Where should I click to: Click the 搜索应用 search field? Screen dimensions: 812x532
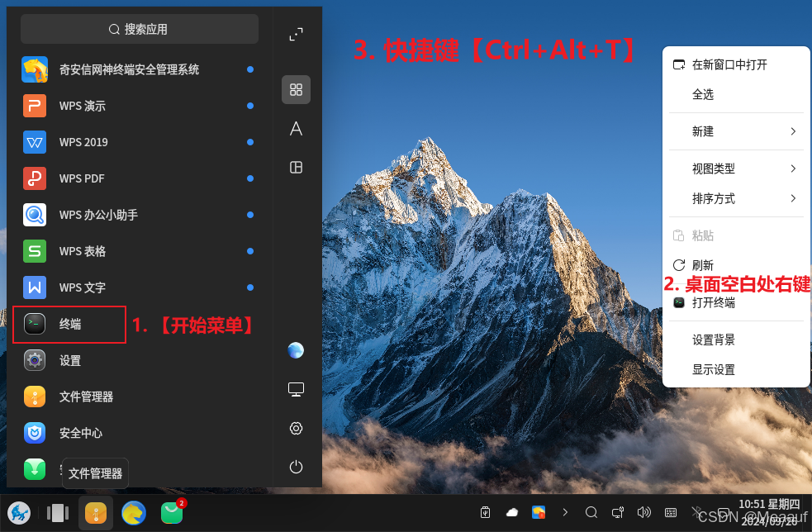tap(140, 29)
